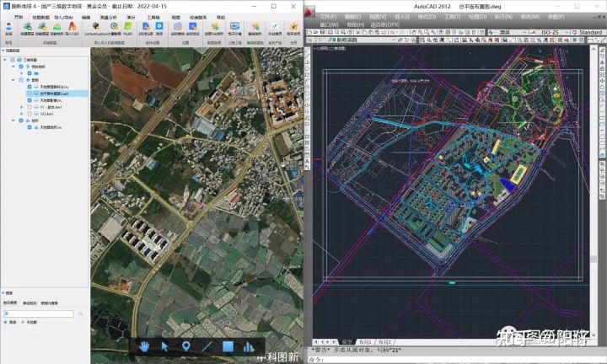Viewport: 607px width, 364px height.
Task: Toggle checkbox for selected 总平面布置图 layer
Action: [30, 94]
